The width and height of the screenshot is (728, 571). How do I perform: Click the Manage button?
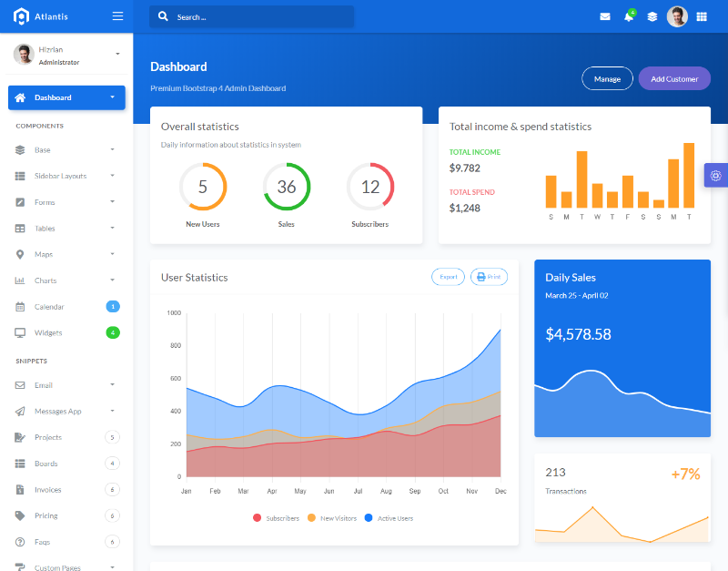607,78
